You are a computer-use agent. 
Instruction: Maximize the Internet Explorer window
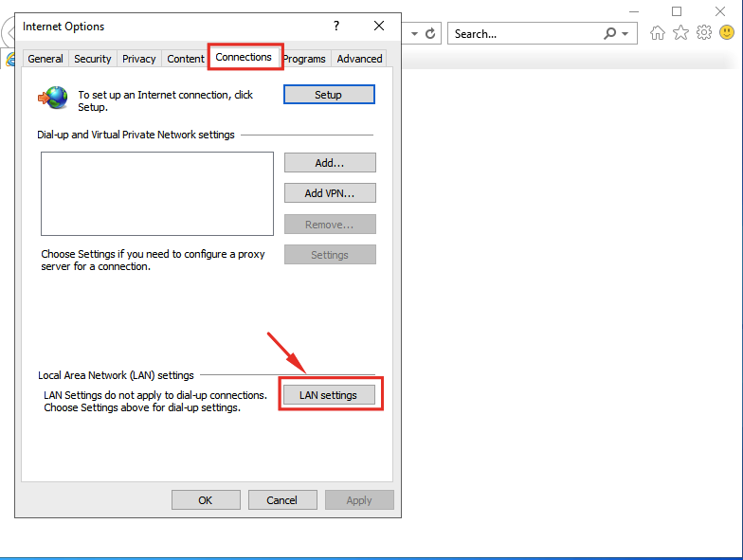[x=677, y=11]
